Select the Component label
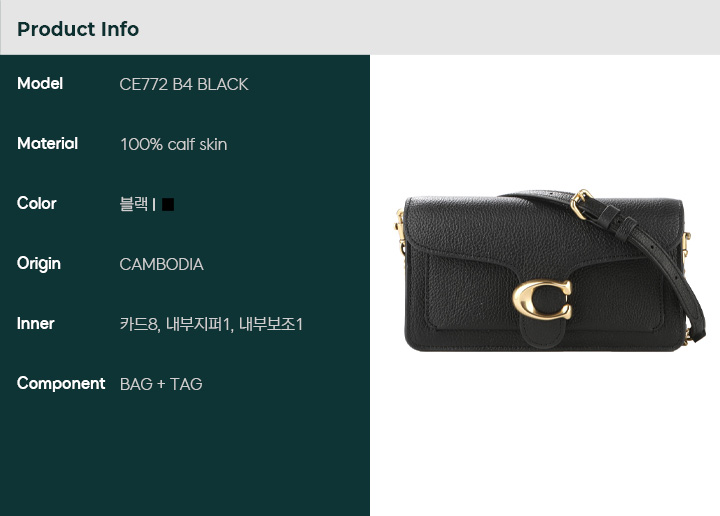Image resolution: width=720 pixels, height=516 pixels. click(61, 384)
